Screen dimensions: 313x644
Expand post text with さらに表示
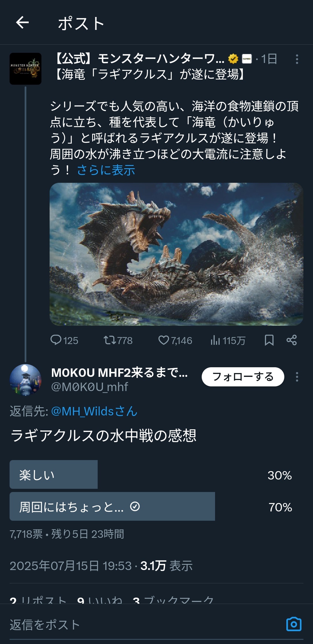coord(106,170)
